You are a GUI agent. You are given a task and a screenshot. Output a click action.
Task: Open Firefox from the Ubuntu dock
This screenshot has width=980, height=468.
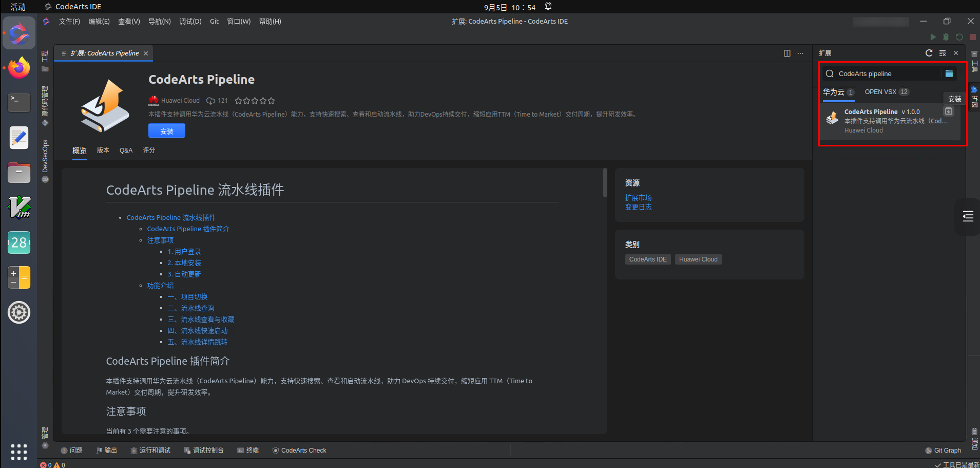(19, 68)
